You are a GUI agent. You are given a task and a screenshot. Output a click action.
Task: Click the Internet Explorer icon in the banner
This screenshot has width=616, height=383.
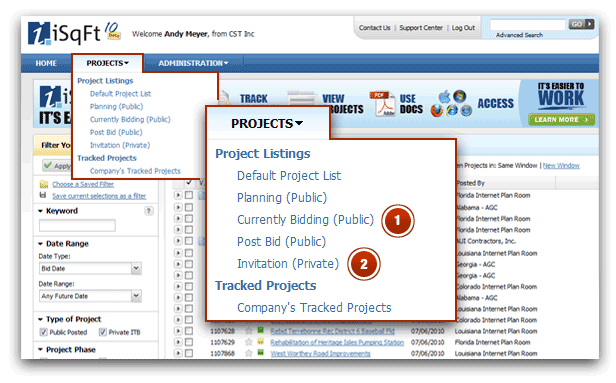click(x=452, y=110)
